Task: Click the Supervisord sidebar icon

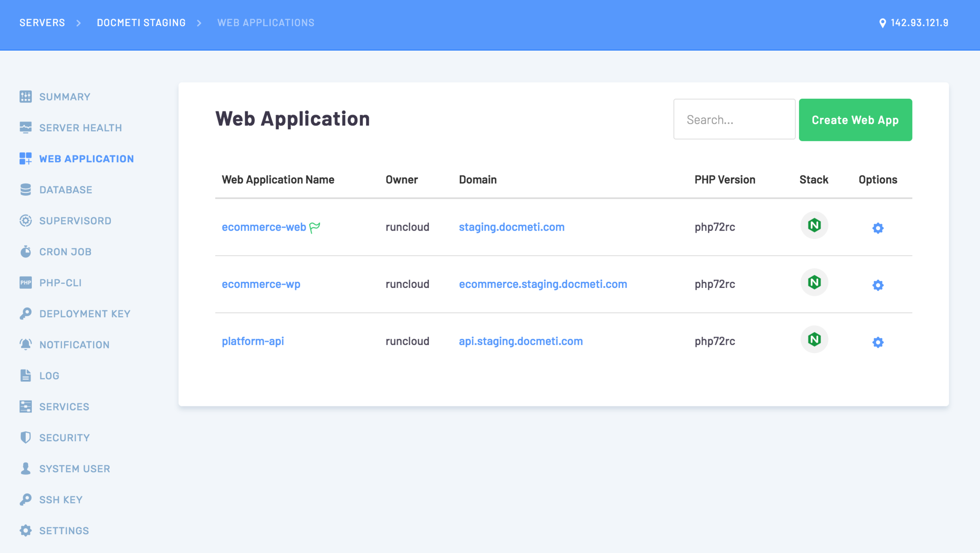Action: tap(25, 220)
